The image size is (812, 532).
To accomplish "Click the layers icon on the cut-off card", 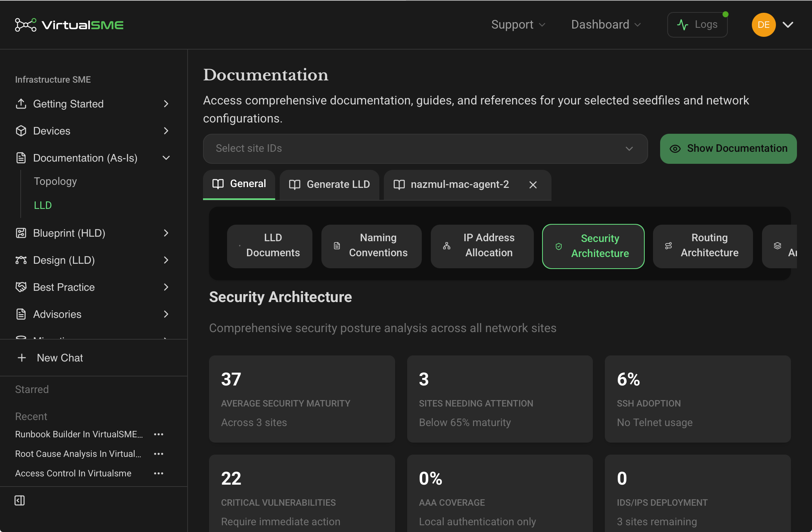I will point(777,246).
